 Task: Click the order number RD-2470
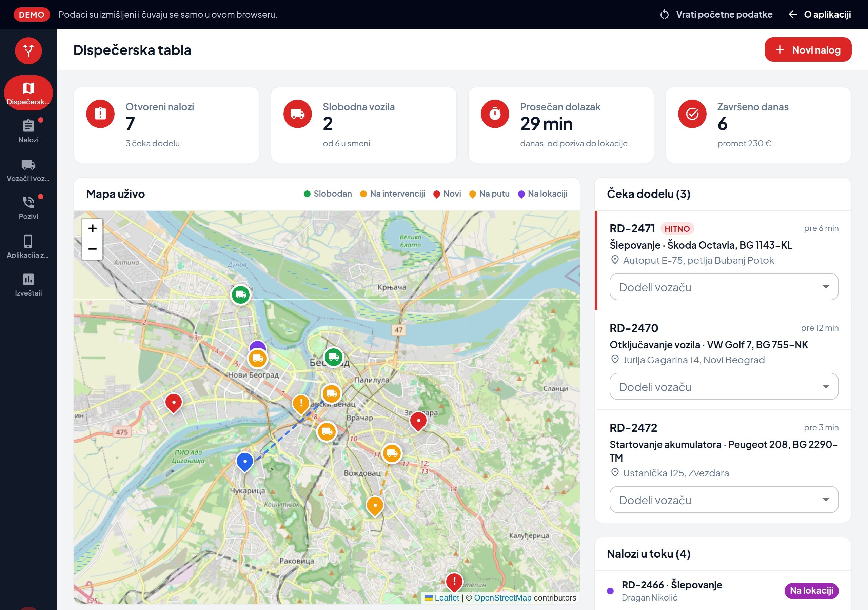pyautogui.click(x=634, y=328)
